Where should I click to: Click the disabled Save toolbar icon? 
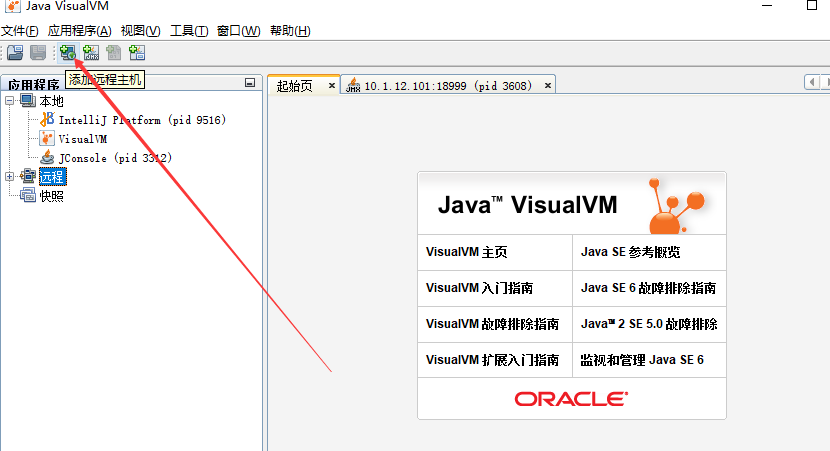click(38, 52)
